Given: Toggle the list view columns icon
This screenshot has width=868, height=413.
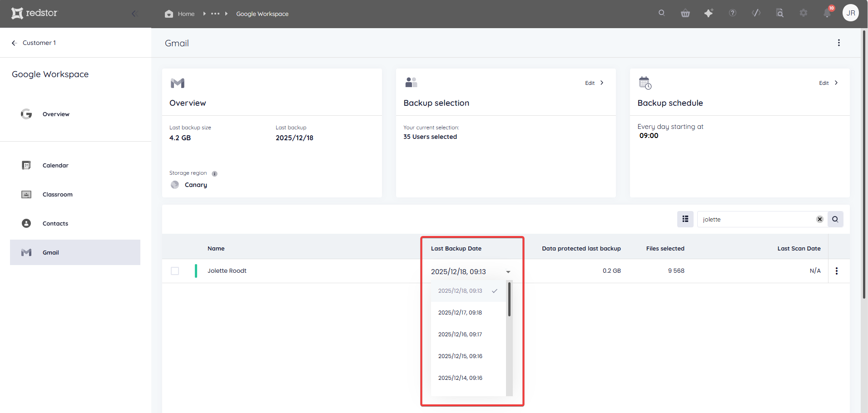Looking at the screenshot, I should (685, 219).
